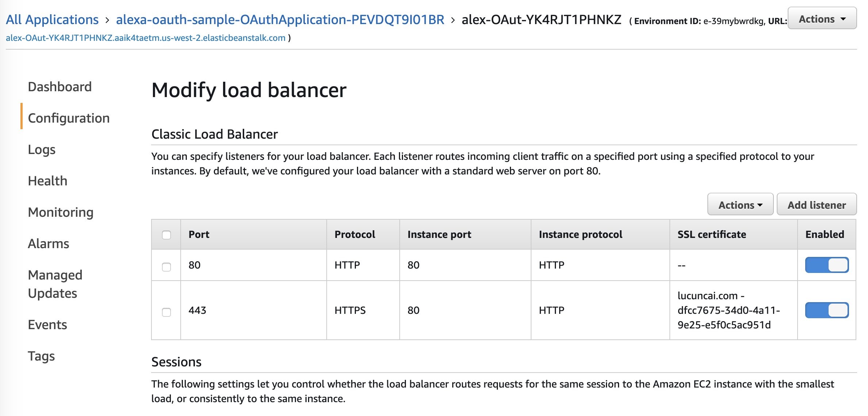Image resolution: width=868 pixels, height=416 pixels.
Task: Open alexa-oauth-sample-OAuthApplication breadcrumb link
Action: [280, 20]
